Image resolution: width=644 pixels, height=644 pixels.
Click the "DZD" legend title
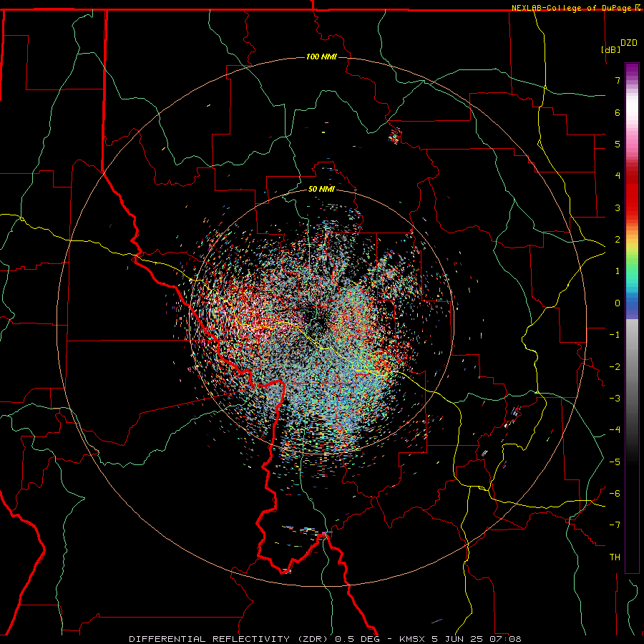629,43
